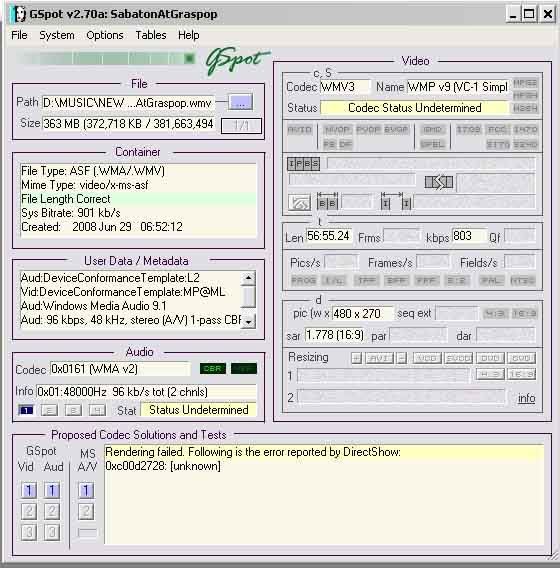Screen dimensions: 560x568
Task: Select 'Vid:DeviceConformanceTemplate:MP@ML' metadata row
Action: click(x=130, y=292)
